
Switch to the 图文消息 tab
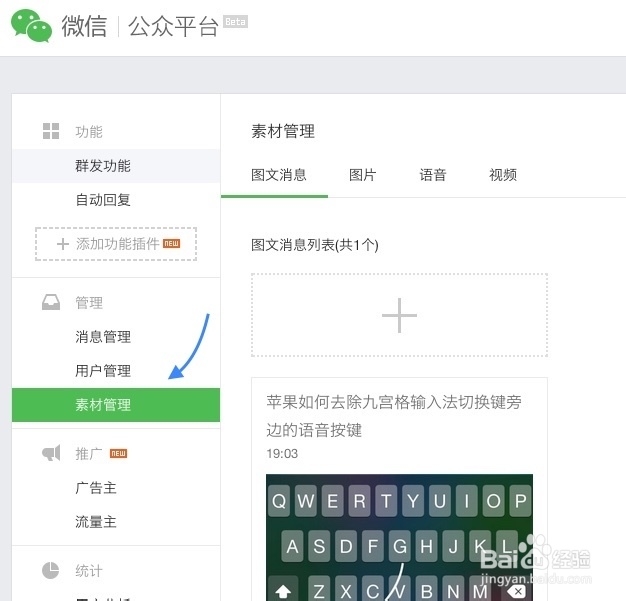(278, 175)
